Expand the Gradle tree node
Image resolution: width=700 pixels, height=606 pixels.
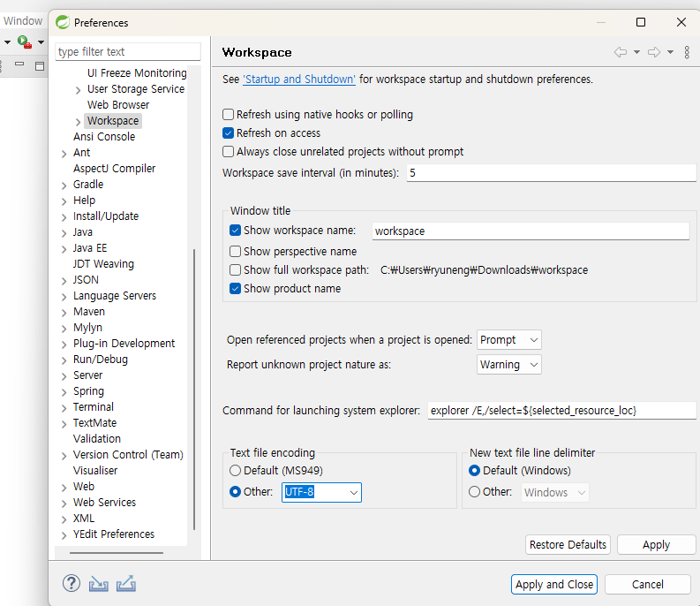[x=64, y=185]
